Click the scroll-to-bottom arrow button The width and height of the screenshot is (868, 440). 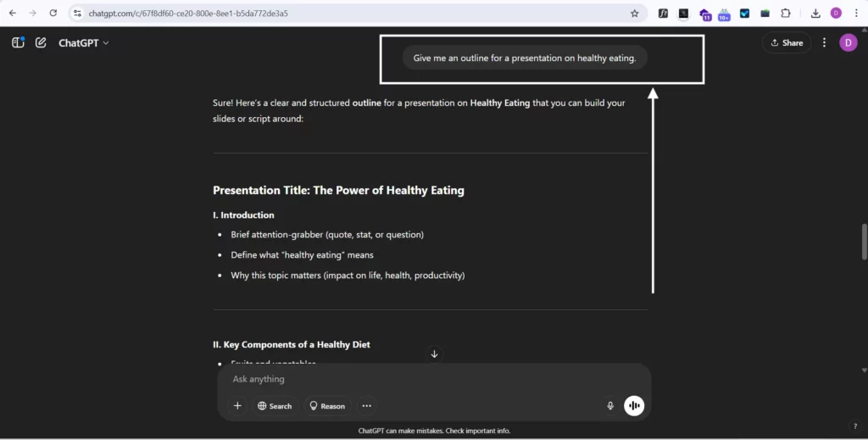pyautogui.click(x=434, y=354)
